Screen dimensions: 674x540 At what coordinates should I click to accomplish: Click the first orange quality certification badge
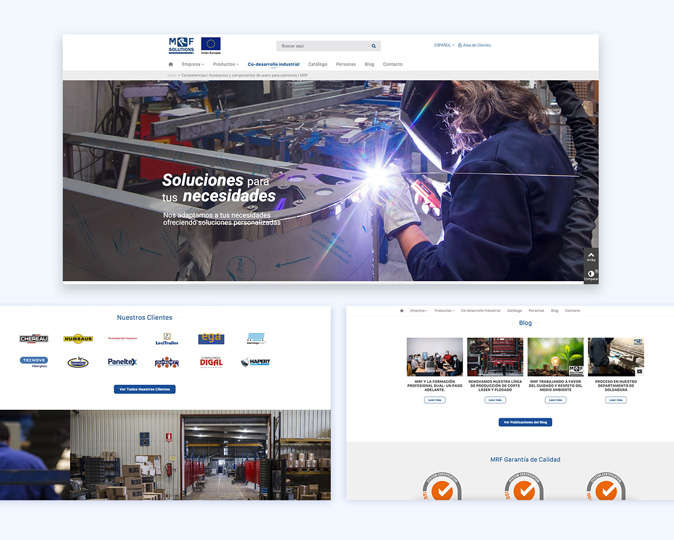[x=442, y=487]
